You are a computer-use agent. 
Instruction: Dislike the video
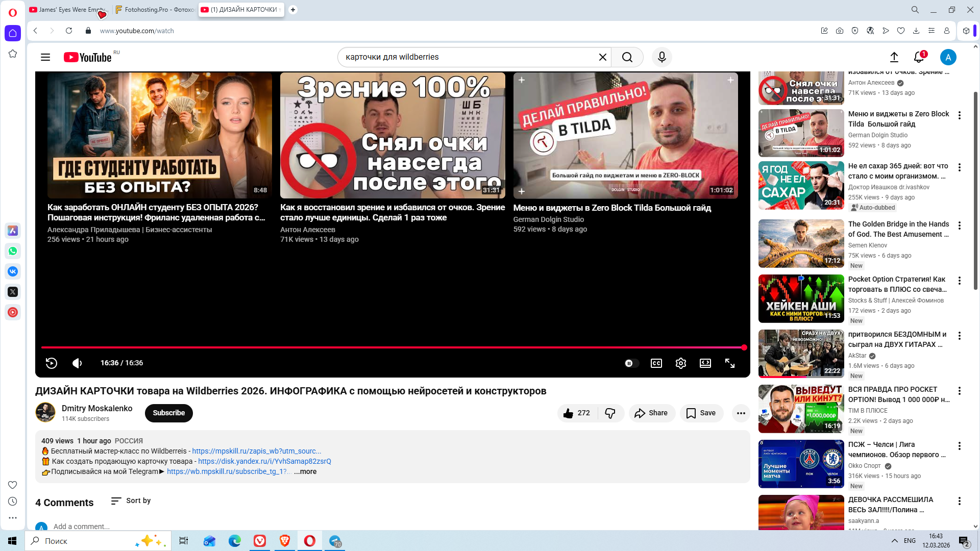[610, 413]
